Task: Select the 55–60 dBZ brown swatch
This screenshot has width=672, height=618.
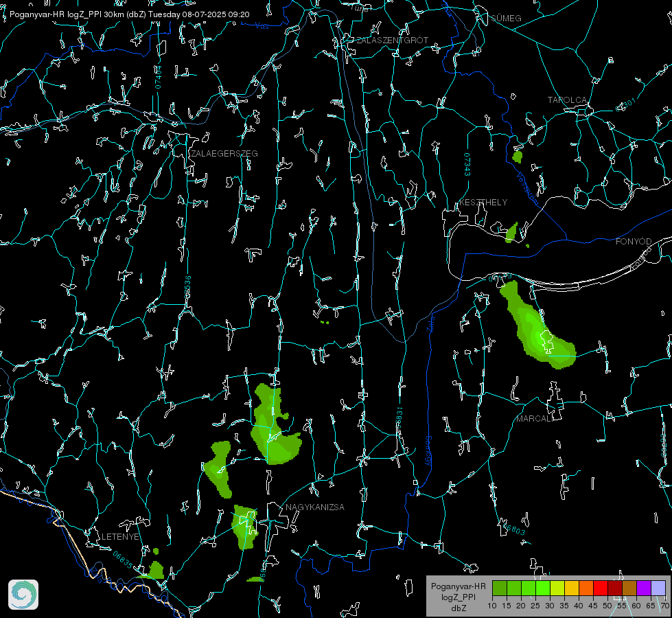Action: 629,588
